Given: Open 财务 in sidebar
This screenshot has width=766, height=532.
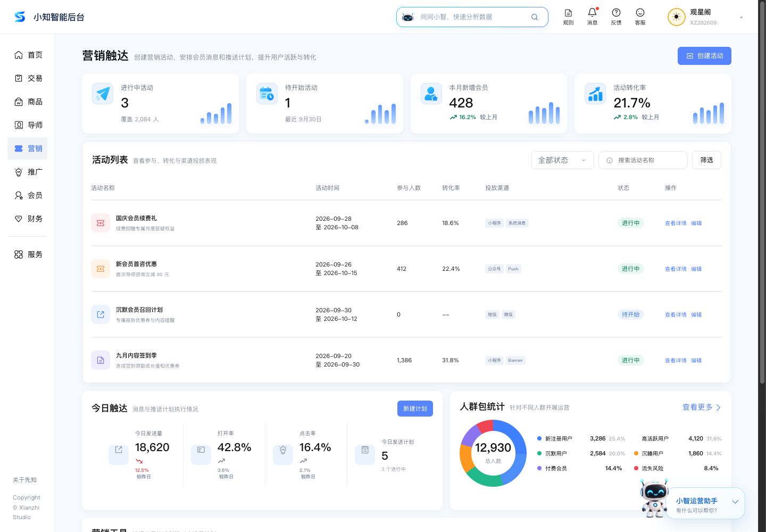Looking at the screenshot, I should pos(28,219).
